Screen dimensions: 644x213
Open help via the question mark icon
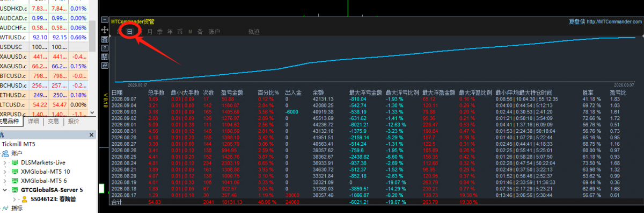105,48
